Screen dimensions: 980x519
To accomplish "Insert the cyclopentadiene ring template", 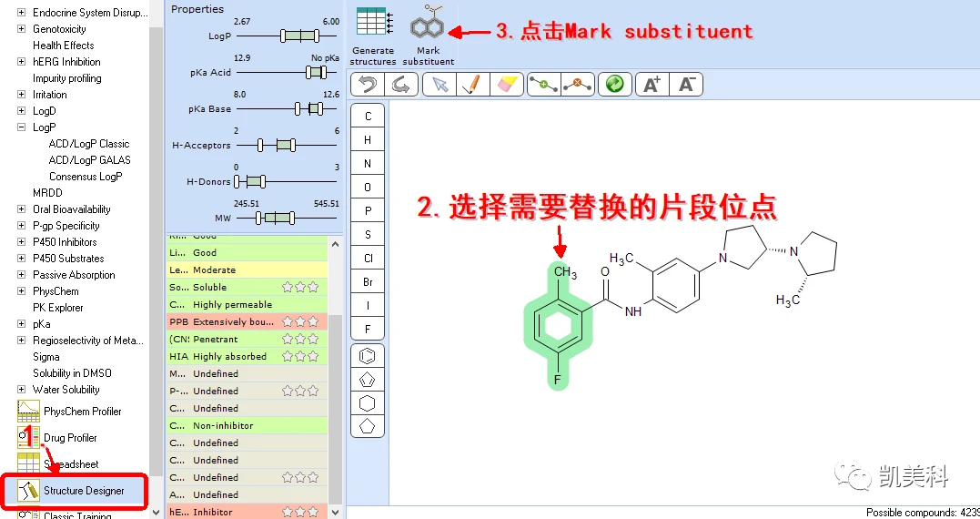I will point(368,380).
